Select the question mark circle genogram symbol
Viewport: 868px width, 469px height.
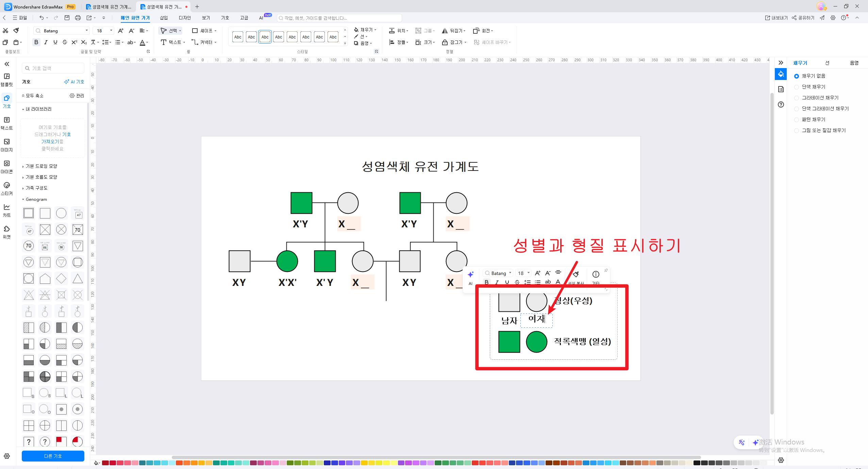tap(45, 441)
